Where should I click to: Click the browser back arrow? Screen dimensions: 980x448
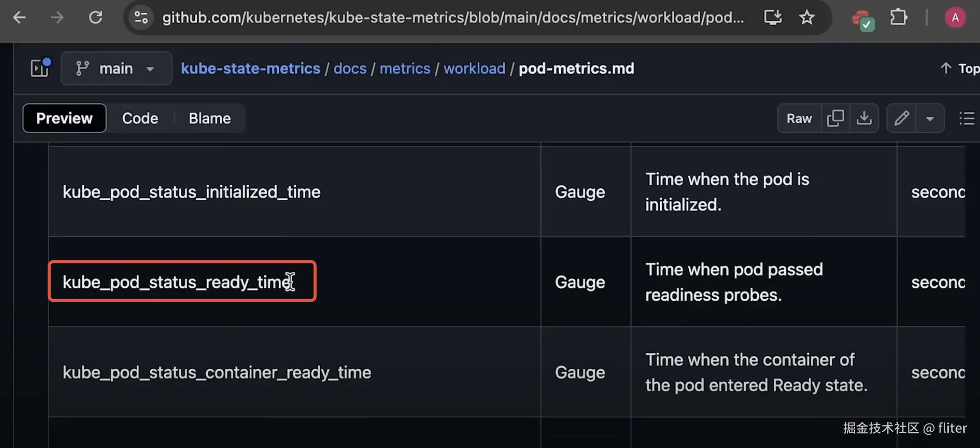[19, 17]
